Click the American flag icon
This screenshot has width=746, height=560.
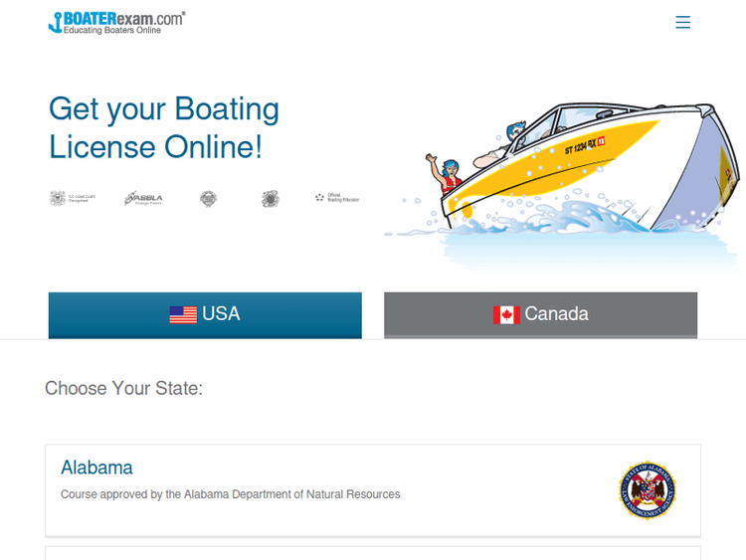(183, 314)
